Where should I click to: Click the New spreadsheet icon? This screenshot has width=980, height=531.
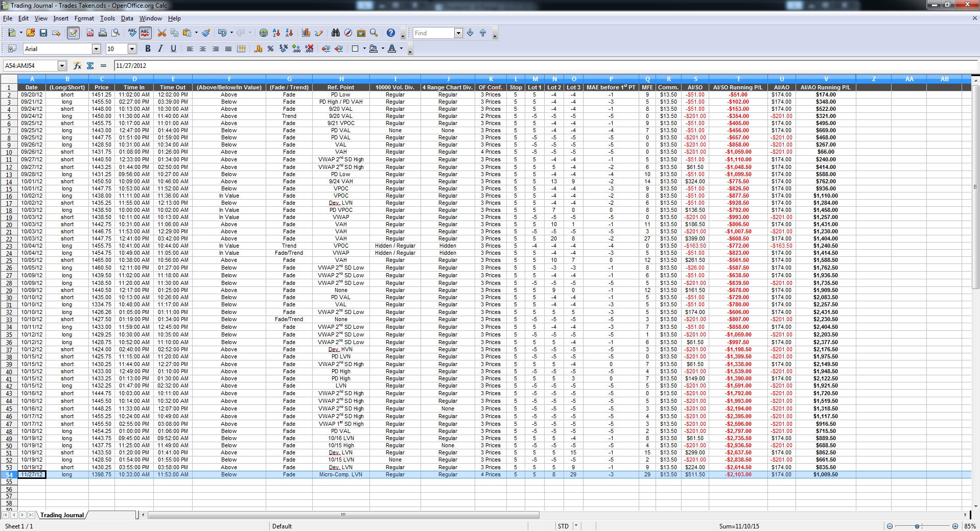point(11,33)
